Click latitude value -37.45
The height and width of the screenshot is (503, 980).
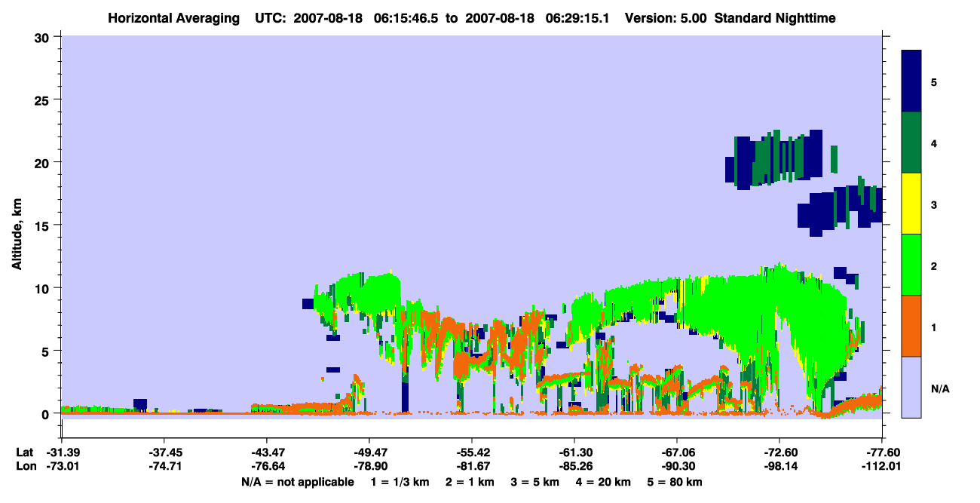(x=164, y=452)
